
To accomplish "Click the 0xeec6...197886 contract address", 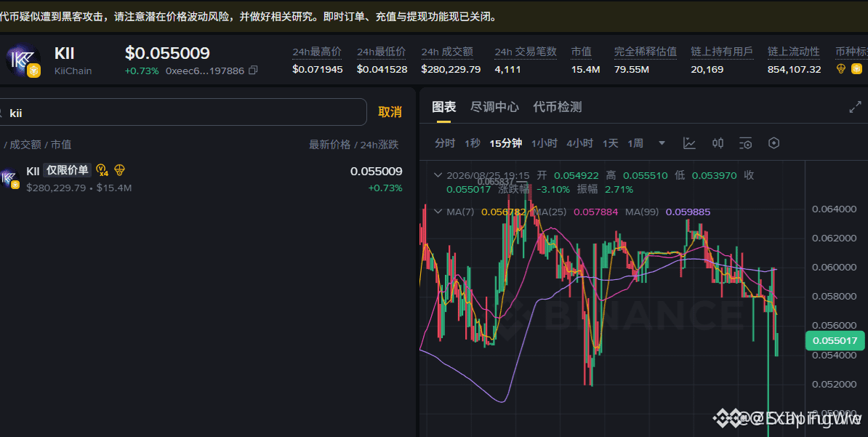I will [x=205, y=71].
